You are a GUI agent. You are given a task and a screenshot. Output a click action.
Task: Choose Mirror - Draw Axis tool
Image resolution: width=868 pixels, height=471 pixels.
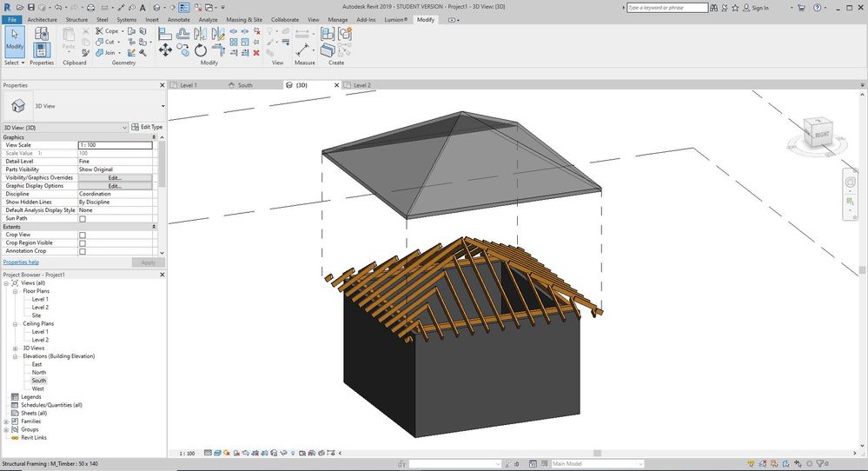click(x=218, y=34)
